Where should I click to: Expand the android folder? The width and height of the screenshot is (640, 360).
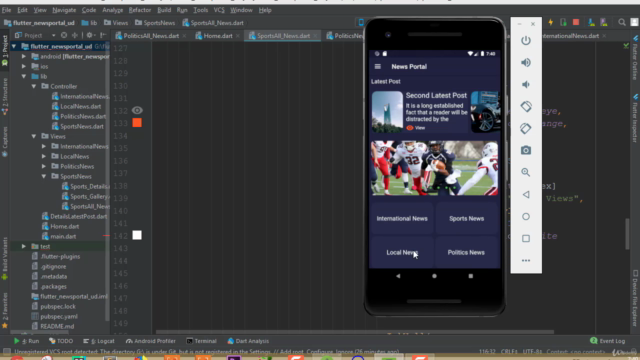(x=24, y=56)
